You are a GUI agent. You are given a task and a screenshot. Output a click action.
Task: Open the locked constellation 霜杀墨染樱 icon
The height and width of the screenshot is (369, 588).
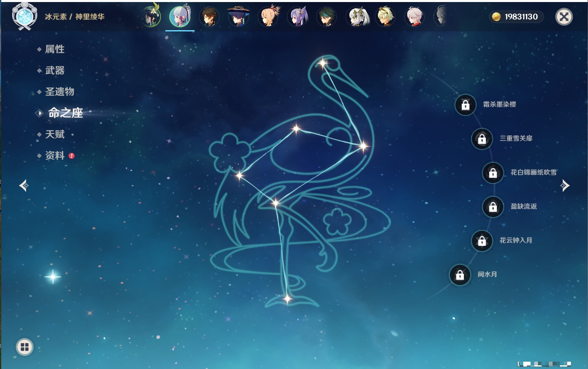[465, 105]
